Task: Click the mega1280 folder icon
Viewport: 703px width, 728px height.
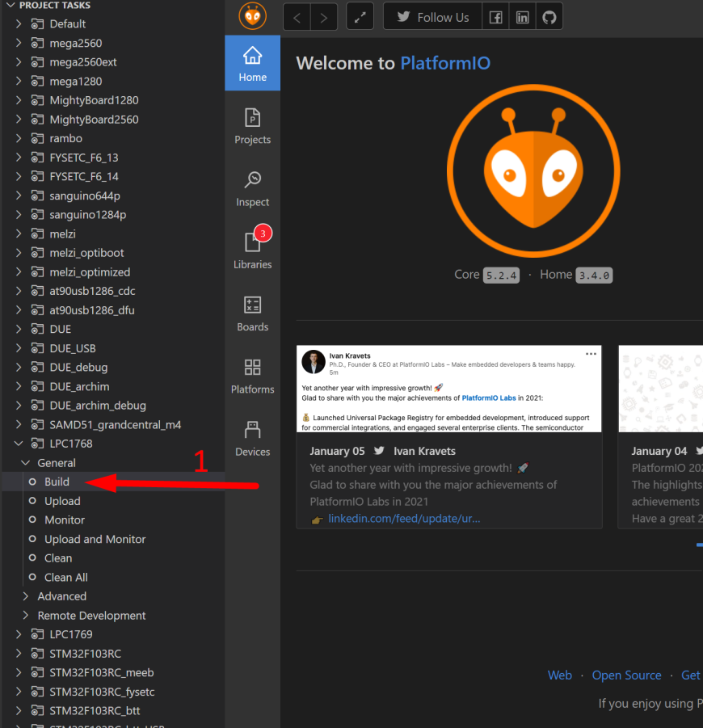Action: point(37,82)
